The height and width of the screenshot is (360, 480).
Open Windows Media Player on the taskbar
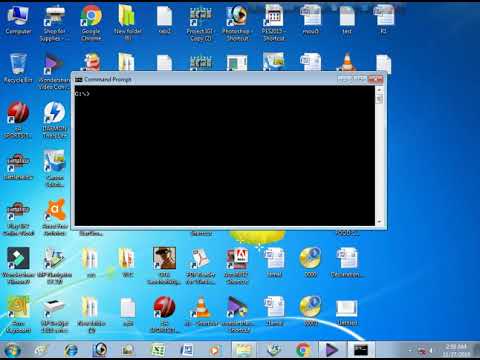[215, 350]
